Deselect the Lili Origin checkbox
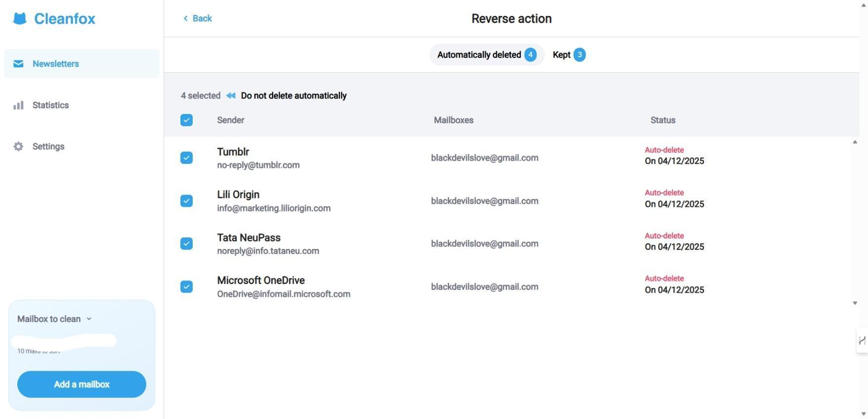The image size is (868, 419). tap(186, 201)
